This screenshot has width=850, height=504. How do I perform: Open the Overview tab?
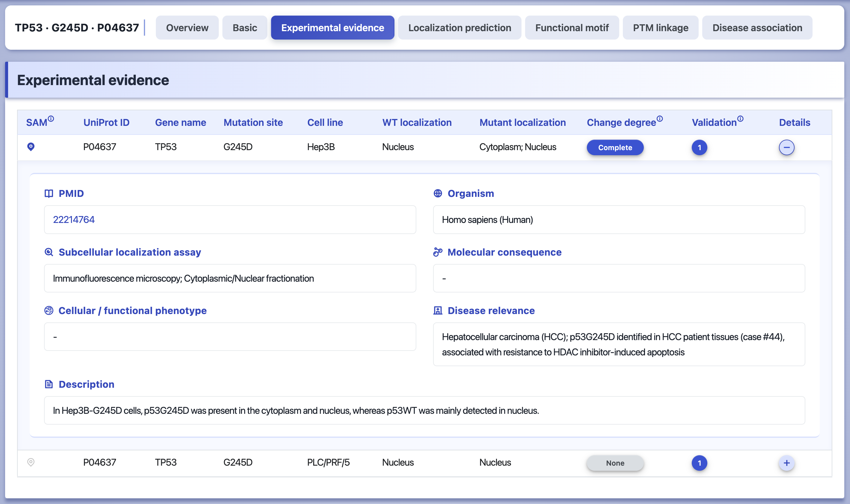pos(187,28)
